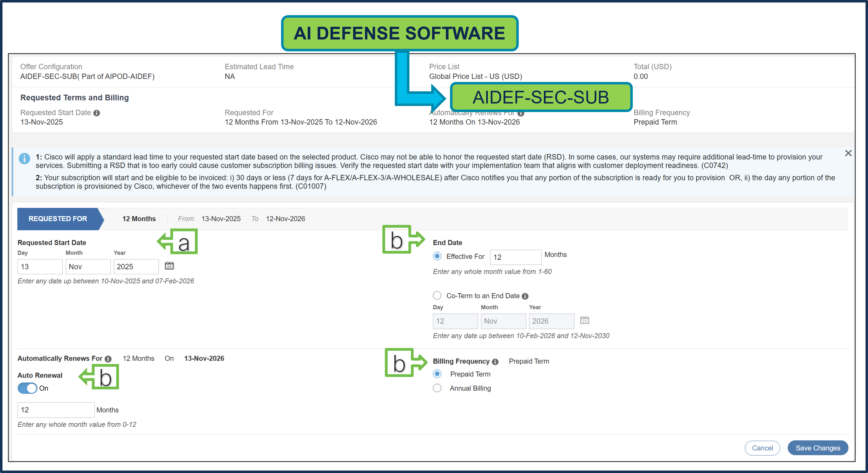Click the auto renewal Months field

click(55, 410)
